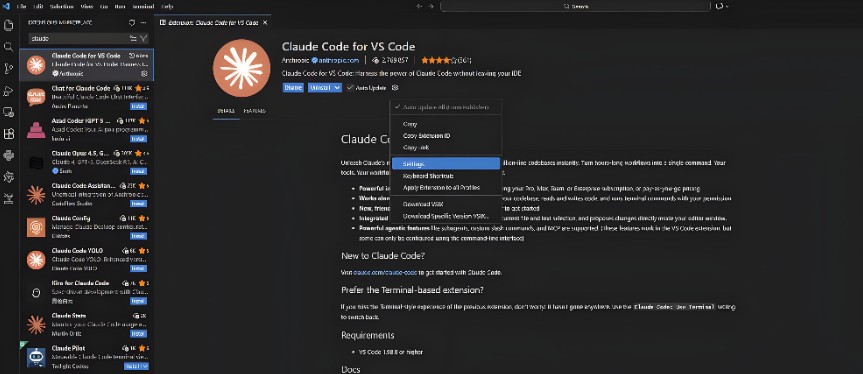Choose Download VSIX menu entry
Screen dimensions: 863x374
pyautogui.click(x=446, y=204)
